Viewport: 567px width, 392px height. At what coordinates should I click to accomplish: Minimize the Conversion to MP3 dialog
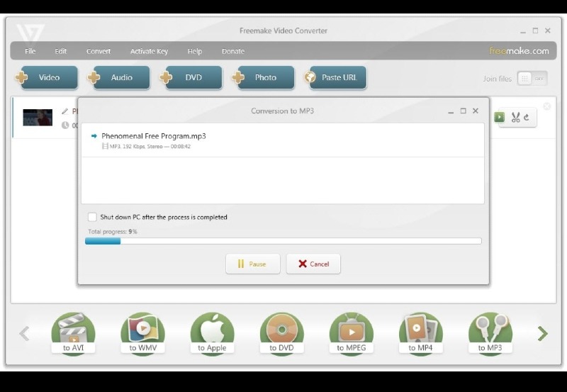[451, 111]
